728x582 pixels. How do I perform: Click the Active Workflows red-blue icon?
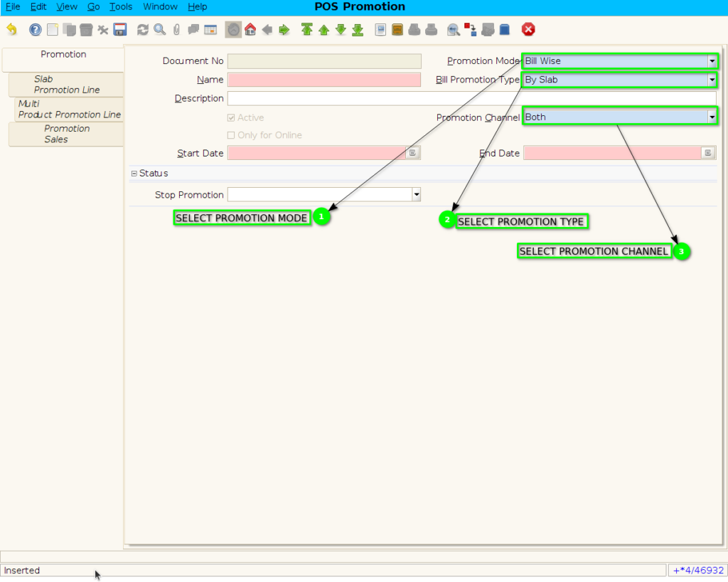pos(471,30)
